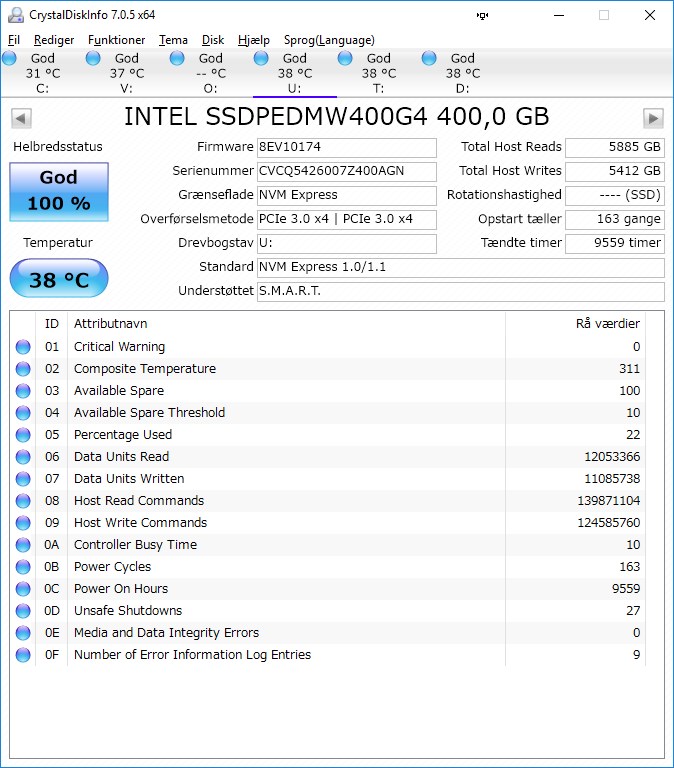The height and width of the screenshot is (768, 674).
Task: Click the Rotationshastighed ---- (SSD) field
Action: pyautogui.click(x=615, y=195)
